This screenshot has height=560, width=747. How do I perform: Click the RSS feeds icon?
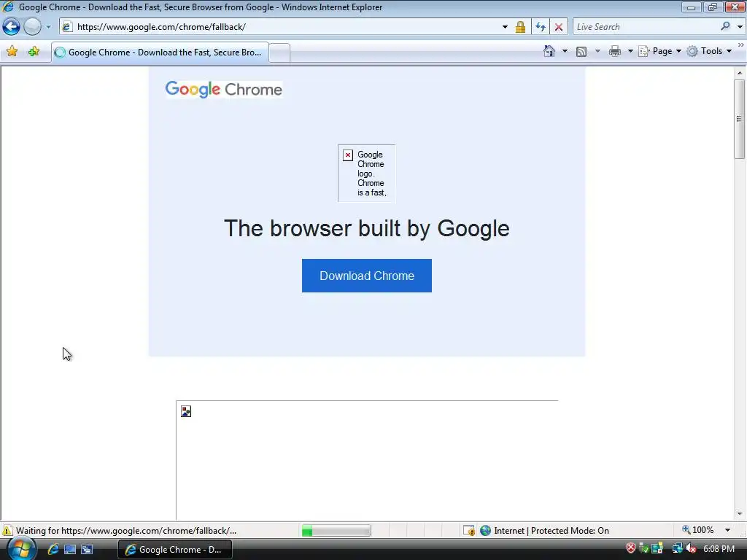coord(581,52)
